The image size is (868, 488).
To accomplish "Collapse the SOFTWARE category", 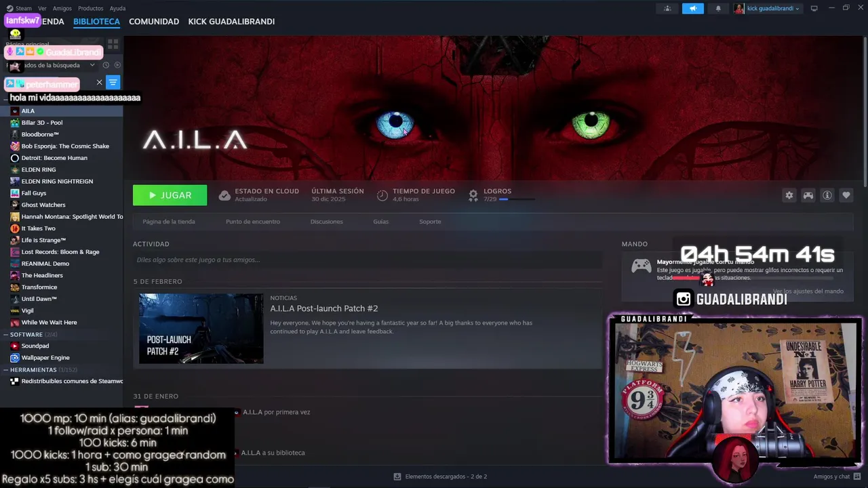I will tap(5, 334).
